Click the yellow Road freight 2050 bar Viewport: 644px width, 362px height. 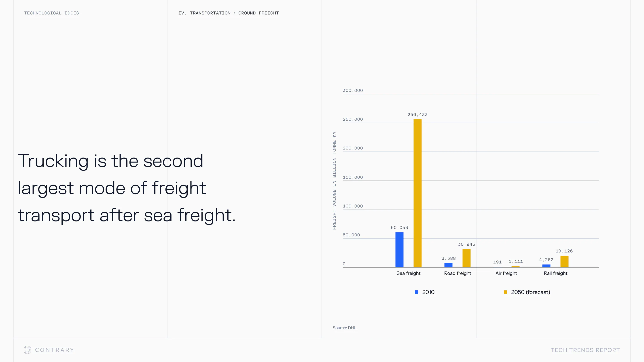[x=466, y=258]
